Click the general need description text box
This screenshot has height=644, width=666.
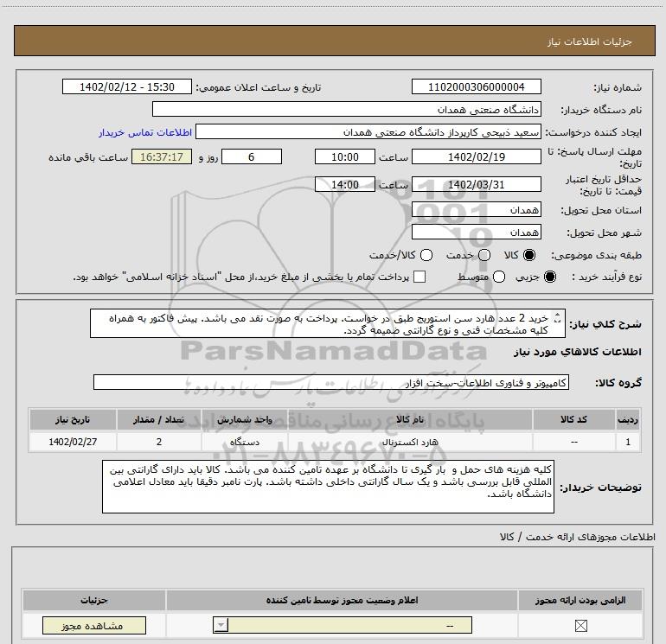coord(328,324)
